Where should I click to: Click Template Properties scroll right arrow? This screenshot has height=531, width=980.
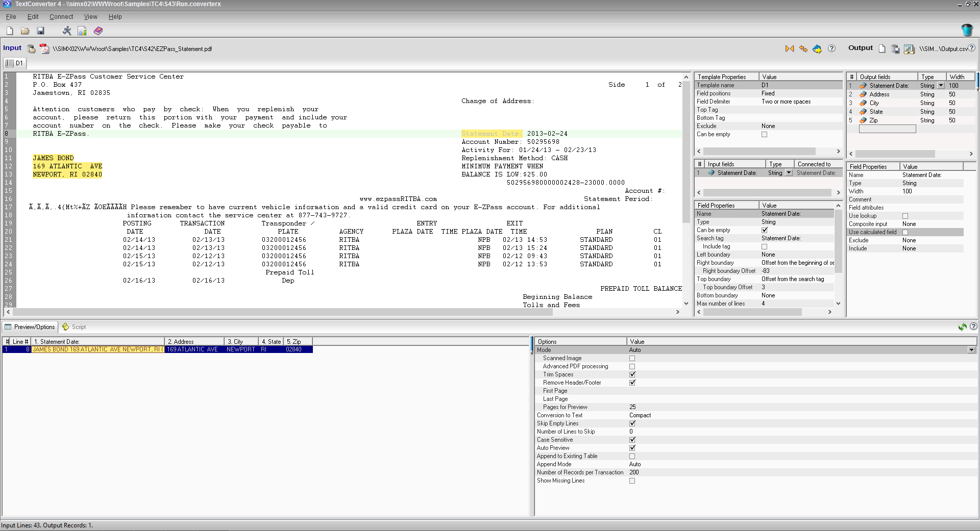click(838, 151)
